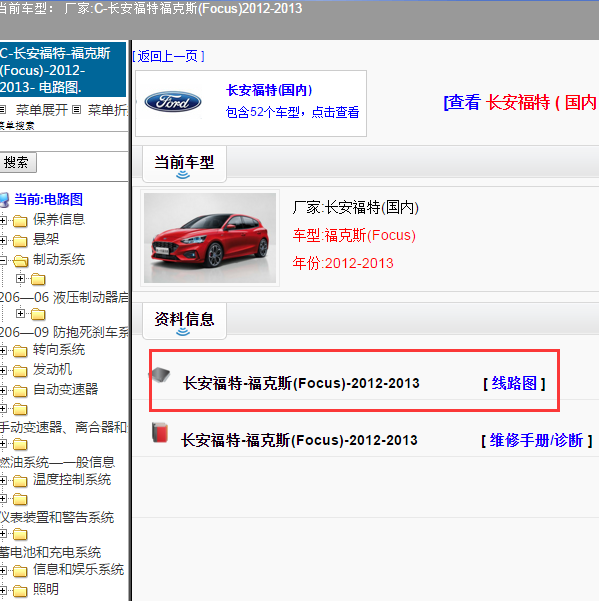Select the 照明 tree item
This screenshot has height=601, width=599.
(46, 589)
